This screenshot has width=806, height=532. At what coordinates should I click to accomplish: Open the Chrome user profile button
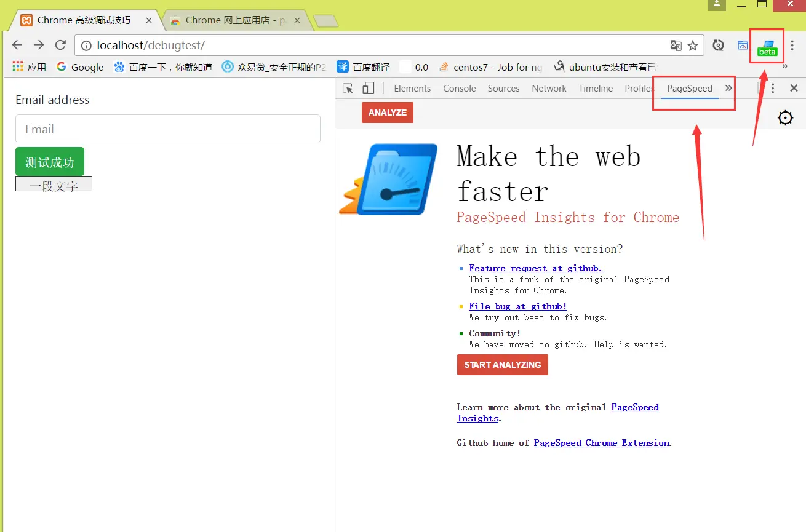point(716,4)
